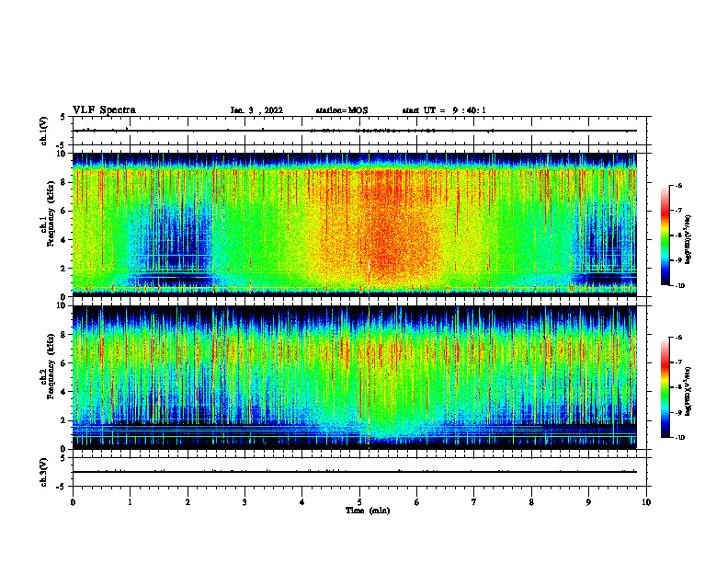Click the time axis tick label "6"
This screenshot has width=728, height=563.
(x=417, y=502)
